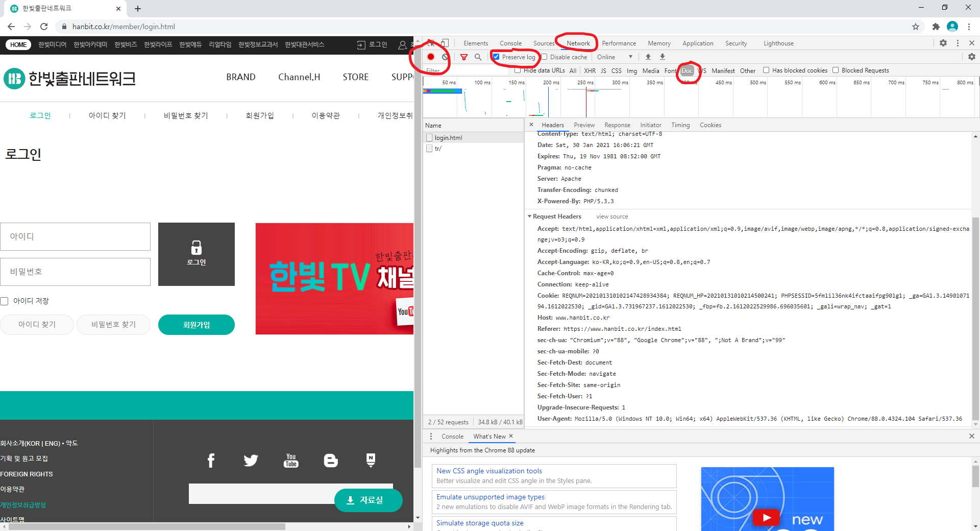Close the request details pane

pos(531,125)
